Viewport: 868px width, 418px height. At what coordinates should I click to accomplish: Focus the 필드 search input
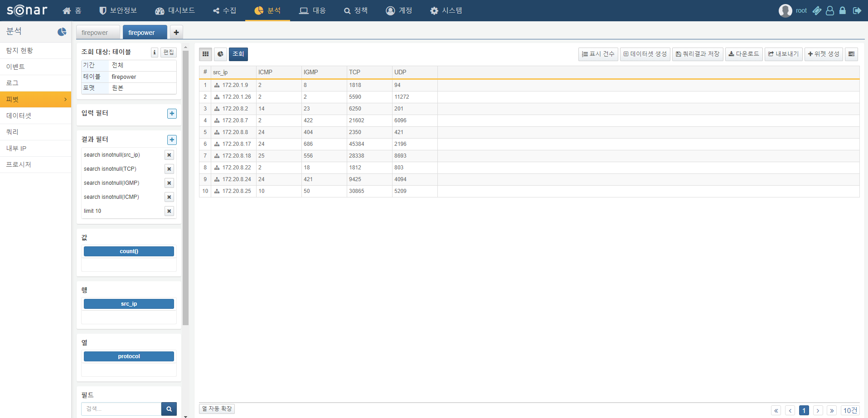coord(121,408)
